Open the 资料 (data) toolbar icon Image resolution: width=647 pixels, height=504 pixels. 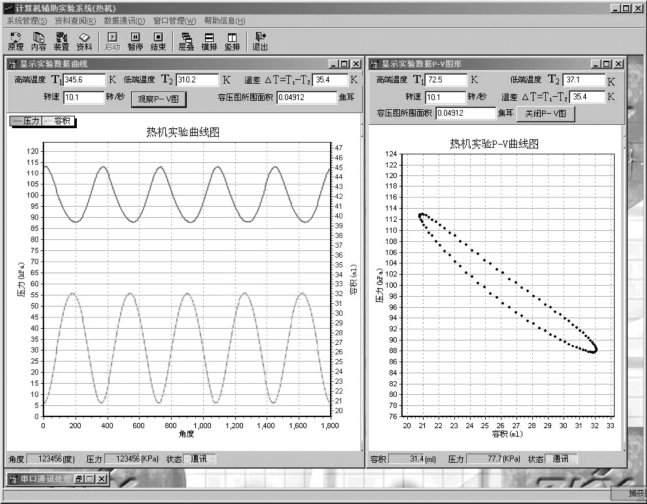85,40
